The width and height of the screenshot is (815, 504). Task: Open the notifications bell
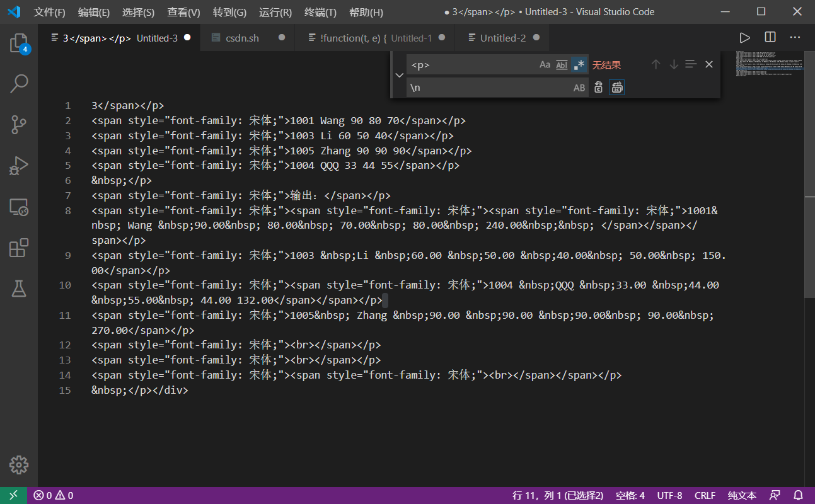pyautogui.click(x=798, y=495)
